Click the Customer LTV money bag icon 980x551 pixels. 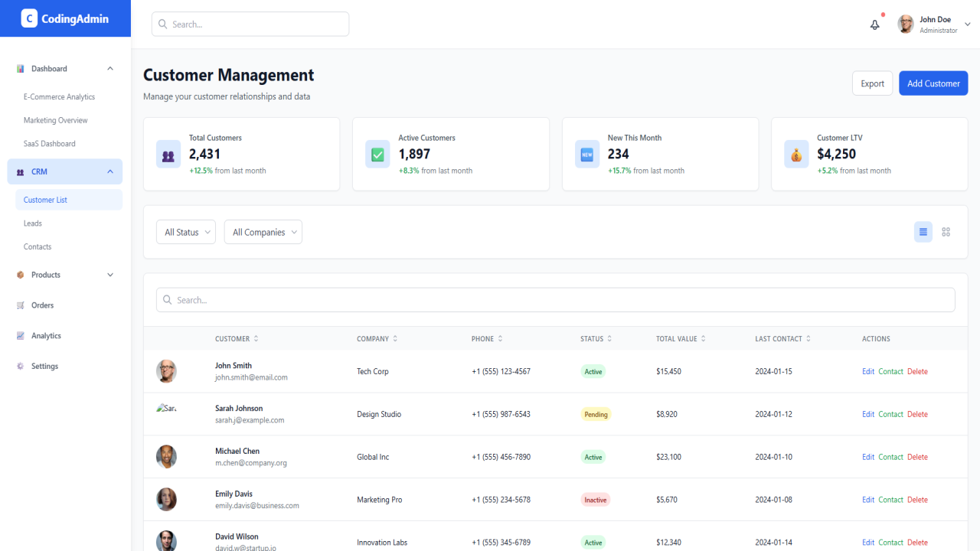pos(796,154)
